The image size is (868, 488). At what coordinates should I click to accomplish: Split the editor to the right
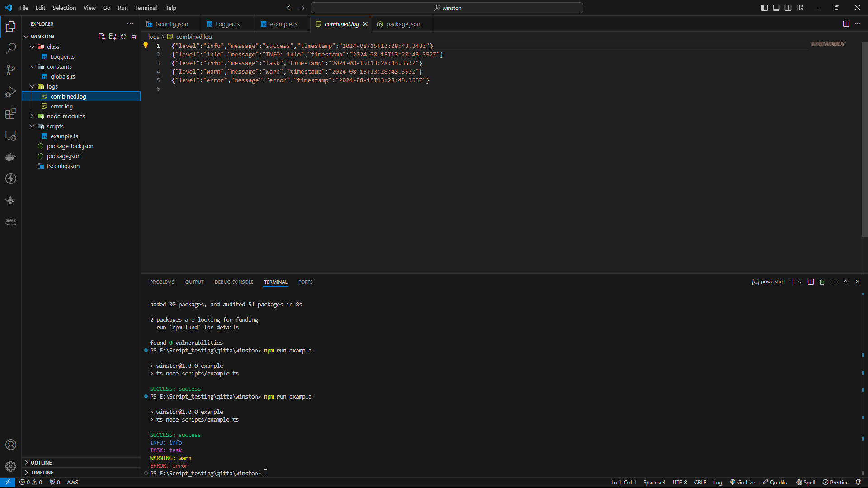846,24
